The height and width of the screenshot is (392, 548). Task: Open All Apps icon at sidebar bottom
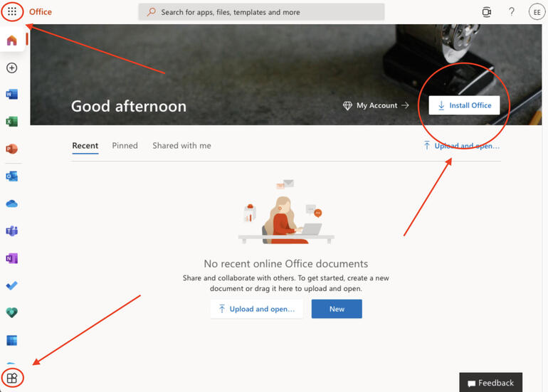click(x=12, y=378)
